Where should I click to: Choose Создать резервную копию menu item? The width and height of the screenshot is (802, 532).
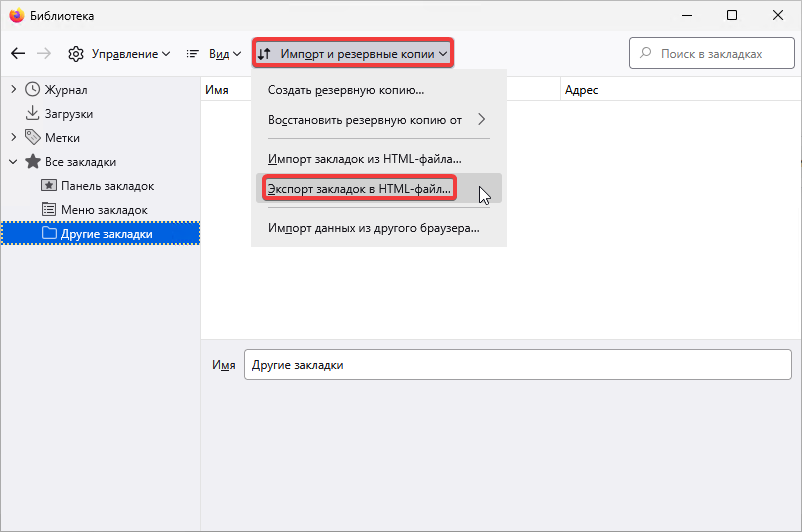click(x=346, y=91)
